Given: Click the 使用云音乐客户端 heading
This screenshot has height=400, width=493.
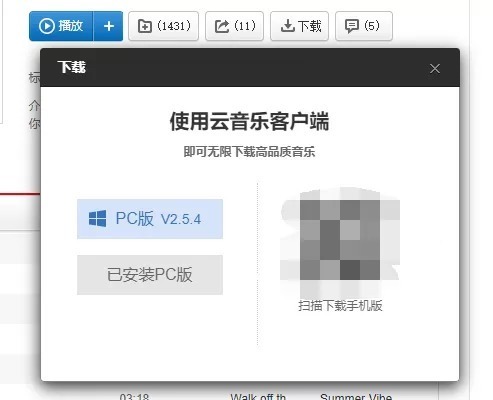Looking at the screenshot, I should [x=249, y=121].
